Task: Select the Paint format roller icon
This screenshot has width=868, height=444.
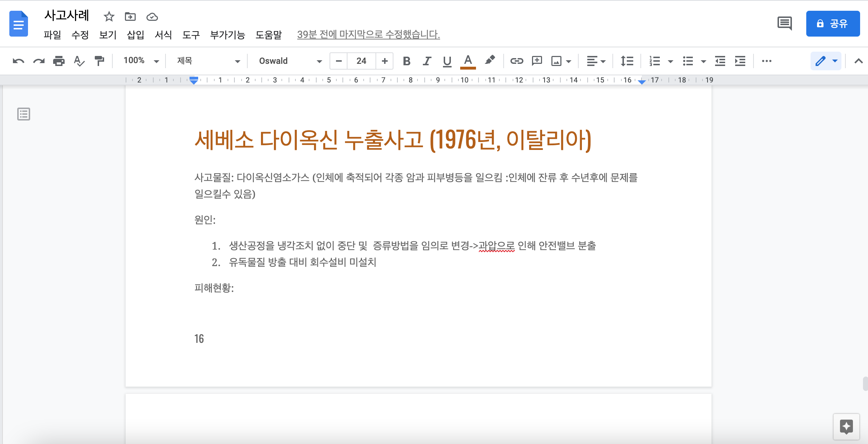Action: pyautogui.click(x=99, y=61)
